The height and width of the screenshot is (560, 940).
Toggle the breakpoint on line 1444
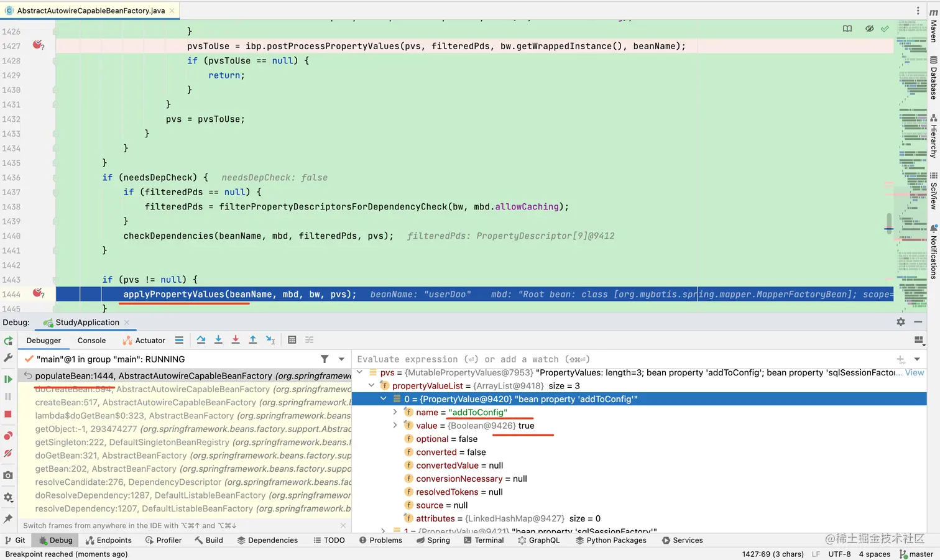pos(39,293)
